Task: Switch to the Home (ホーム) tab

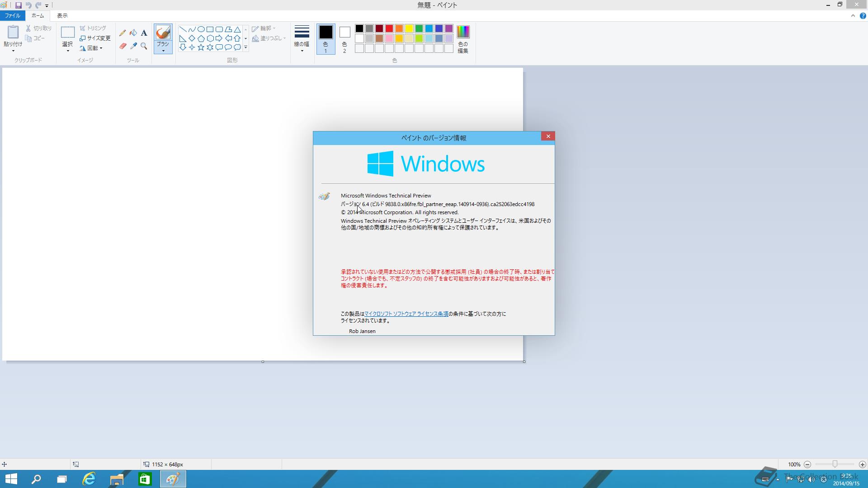Action: click(x=38, y=16)
